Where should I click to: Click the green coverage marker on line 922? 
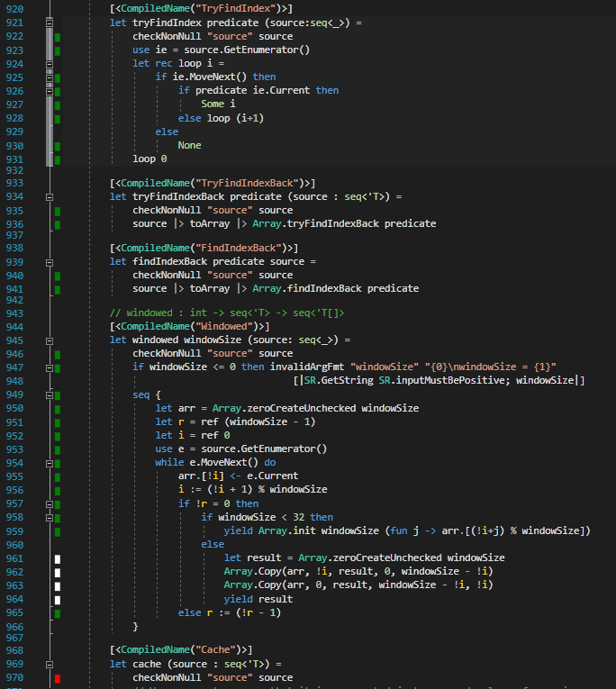(x=58, y=37)
